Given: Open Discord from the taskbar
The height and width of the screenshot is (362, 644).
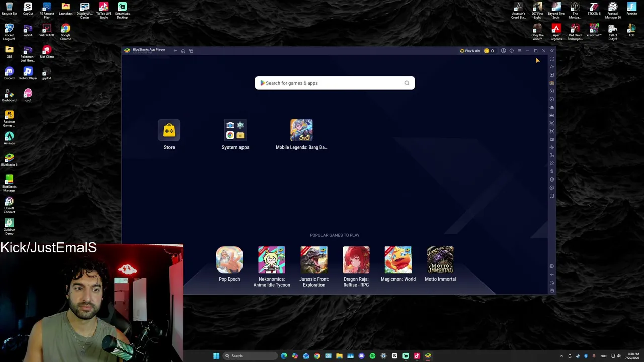Looking at the screenshot, I should [361, 356].
